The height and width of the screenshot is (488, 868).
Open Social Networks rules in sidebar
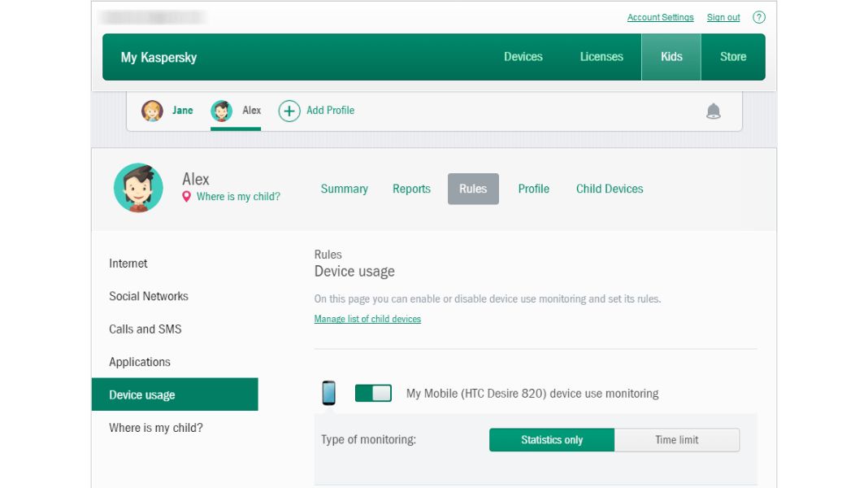(149, 296)
